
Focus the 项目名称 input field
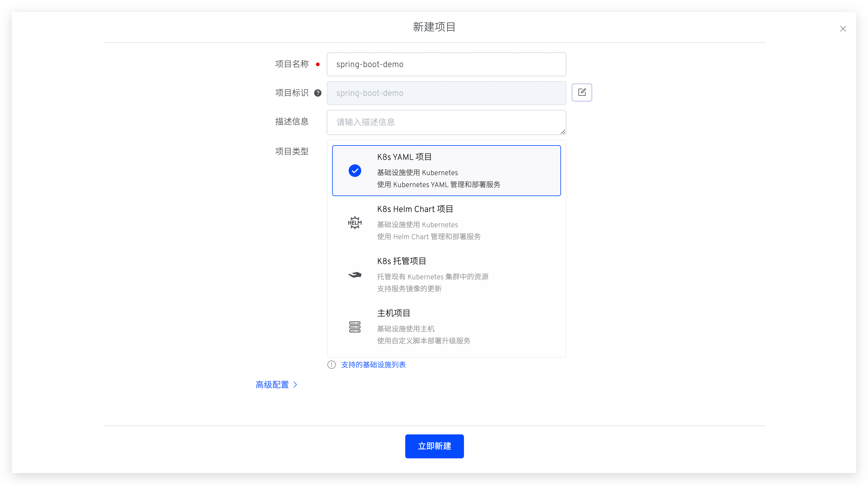pos(447,64)
